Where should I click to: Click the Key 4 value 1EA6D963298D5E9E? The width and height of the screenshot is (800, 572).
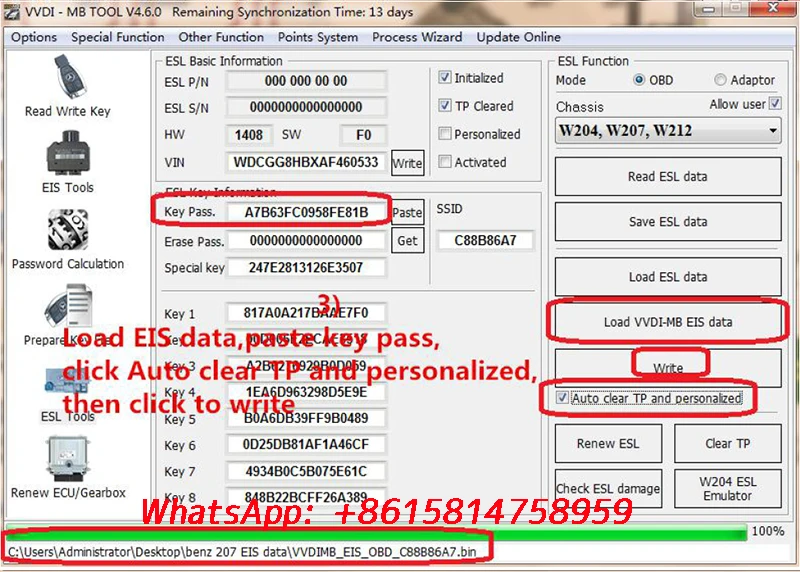click(306, 392)
